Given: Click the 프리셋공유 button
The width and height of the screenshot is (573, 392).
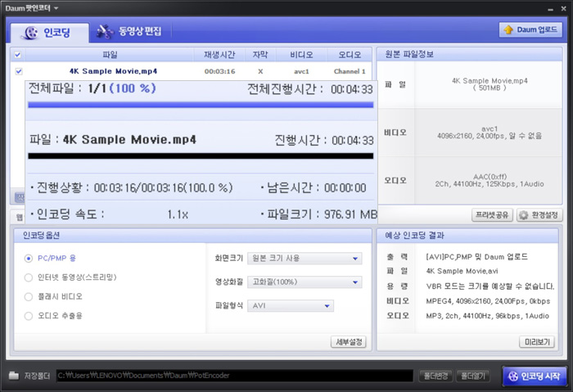Looking at the screenshot, I should 493,215.
